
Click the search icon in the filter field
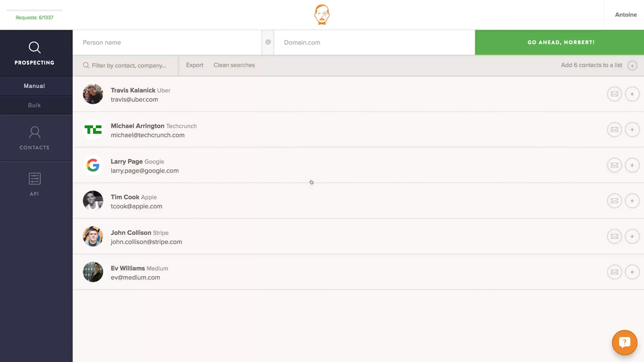coord(86,65)
